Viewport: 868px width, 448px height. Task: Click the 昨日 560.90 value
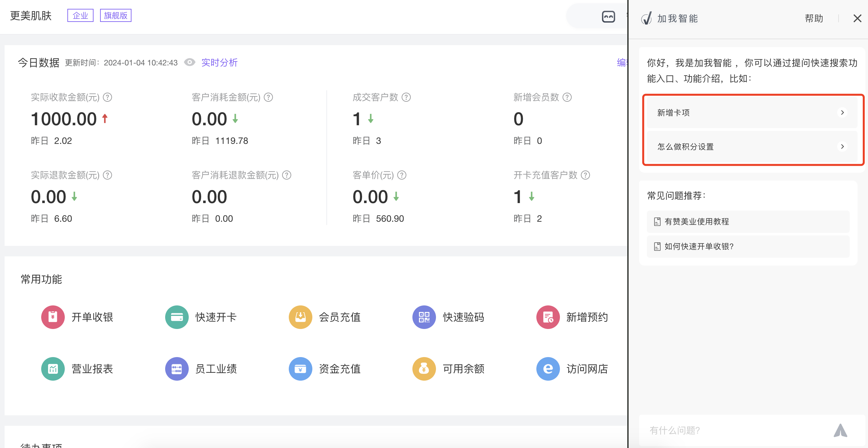click(x=378, y=219)
